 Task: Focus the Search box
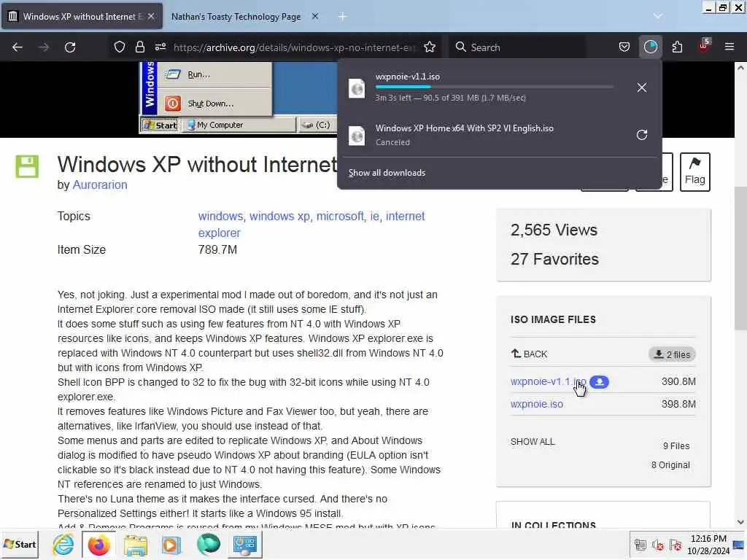[519, 47]
